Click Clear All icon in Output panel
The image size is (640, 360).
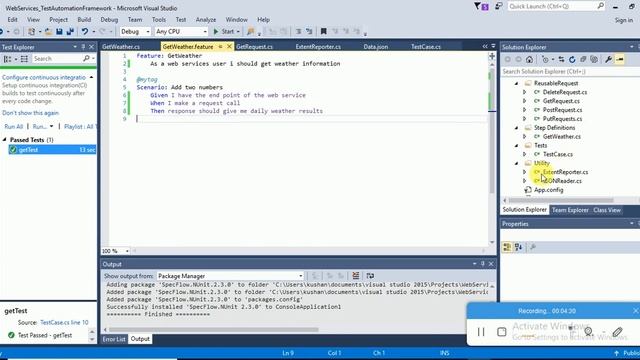(356, 276)
